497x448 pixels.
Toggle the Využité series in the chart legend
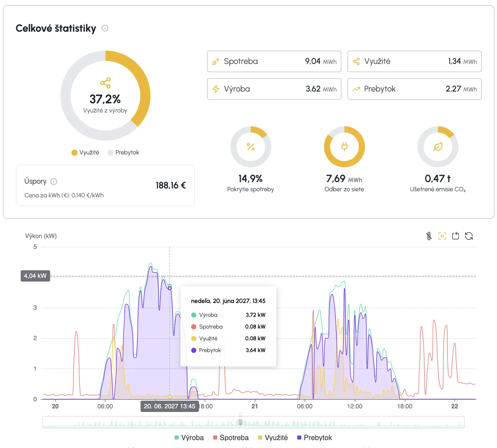[273, 437]
